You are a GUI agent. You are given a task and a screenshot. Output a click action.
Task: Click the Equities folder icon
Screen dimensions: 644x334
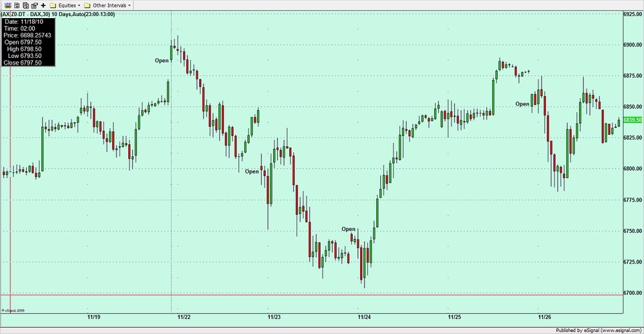click(x=53, y=6)
